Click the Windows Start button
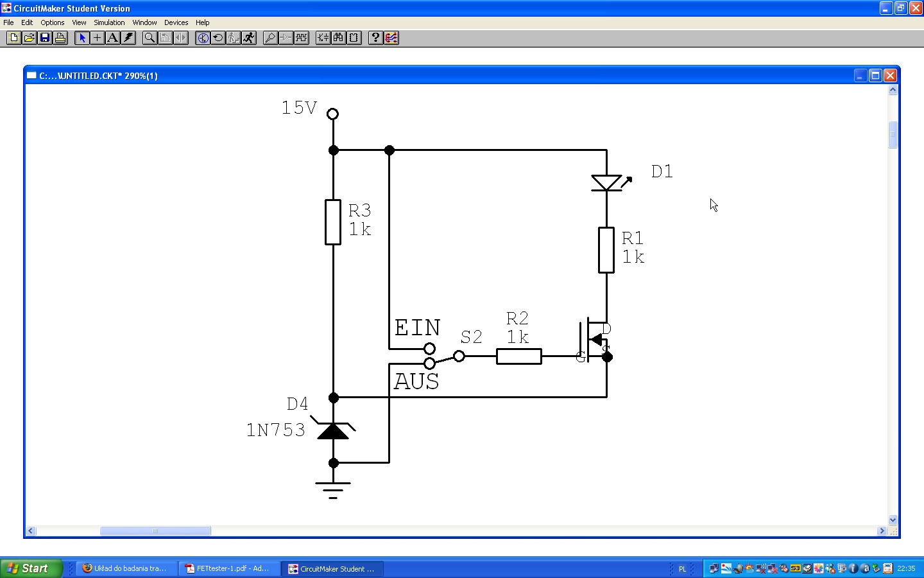The height and width of the screenshot is (578, 924). [x=31, y=568]
